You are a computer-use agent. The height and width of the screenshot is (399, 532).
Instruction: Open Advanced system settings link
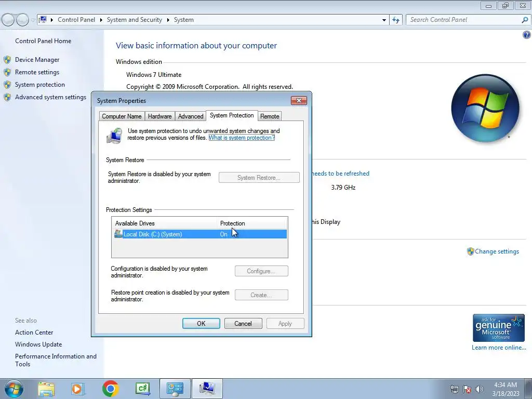50,97
